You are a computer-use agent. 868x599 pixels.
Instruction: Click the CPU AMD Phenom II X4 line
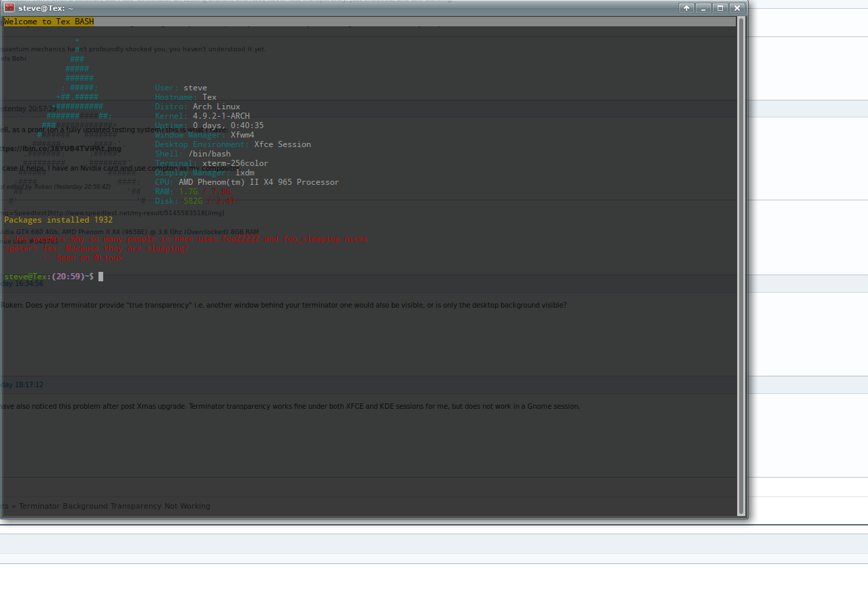click(x=247, y=182)
